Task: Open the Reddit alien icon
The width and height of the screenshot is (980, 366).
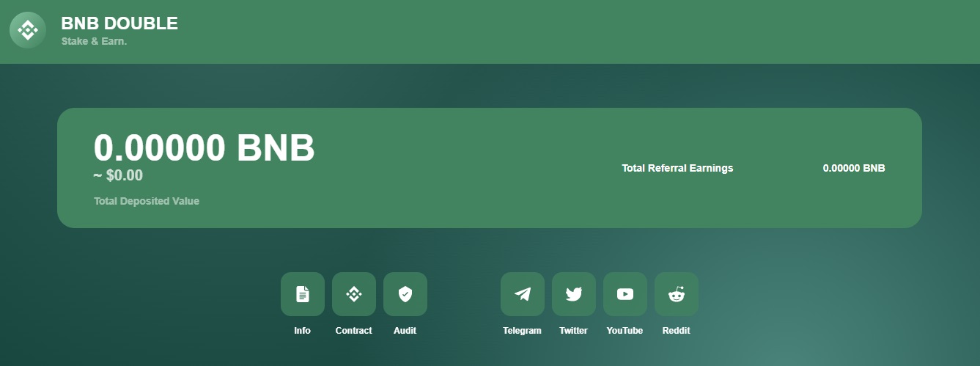Action: tap(677, 294)
